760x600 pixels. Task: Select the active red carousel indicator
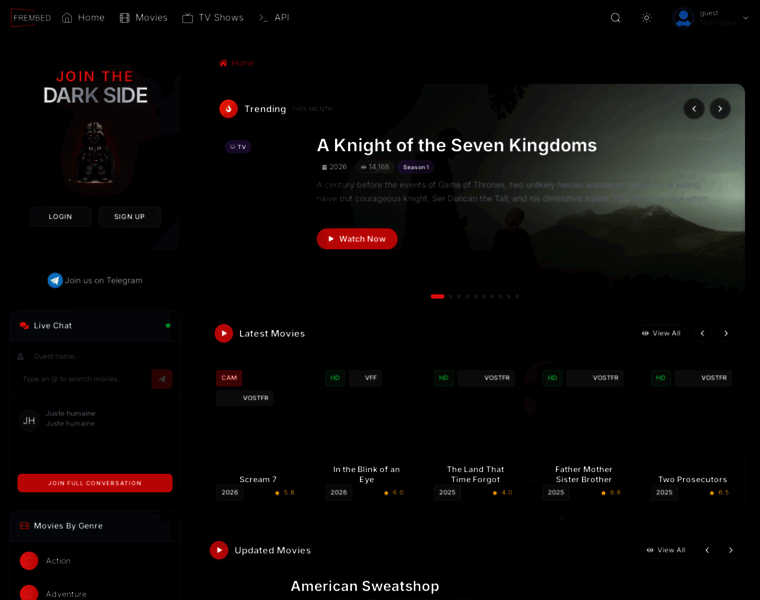coord(437,296)
